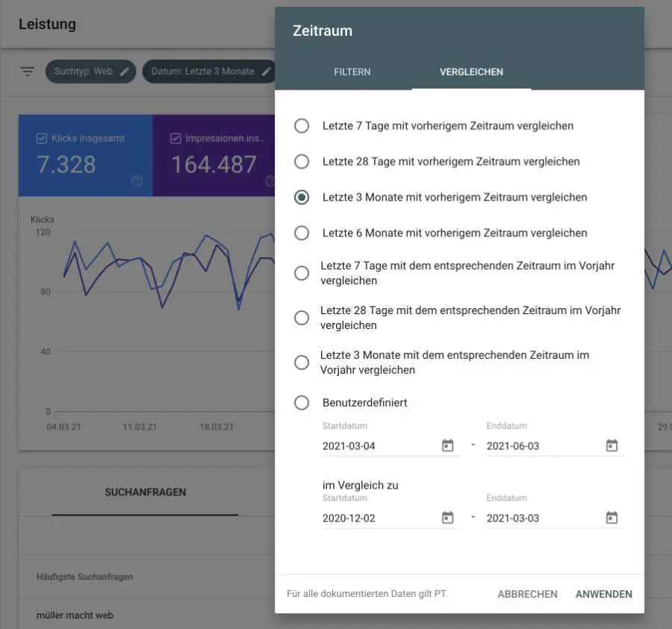Viewport: 672px width, 629px height.
Task: Select Letzte 3 Monate Vorjahr comparison
Action: pos(302,362)
